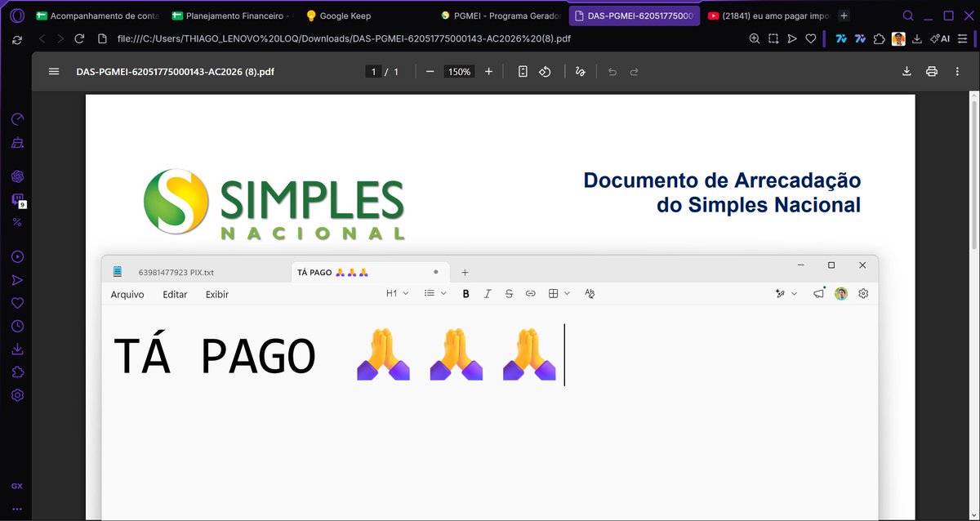Add a new Notepad tab

(x=465, y=272)
